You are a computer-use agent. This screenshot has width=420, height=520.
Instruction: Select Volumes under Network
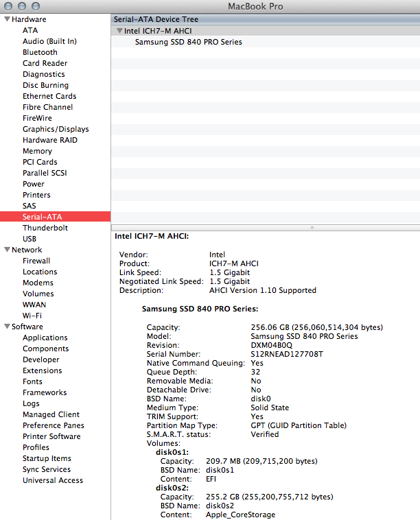[x=38, y=294]
